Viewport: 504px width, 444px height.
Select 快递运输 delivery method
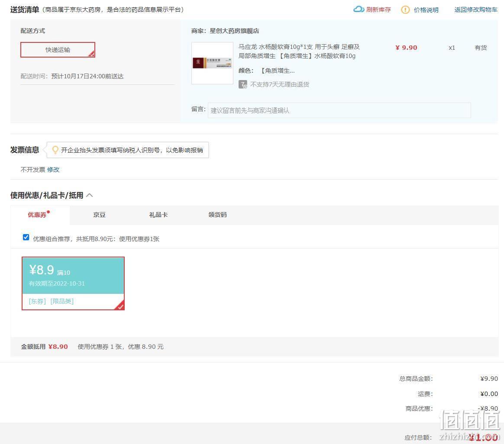click(x=58, y=50)
